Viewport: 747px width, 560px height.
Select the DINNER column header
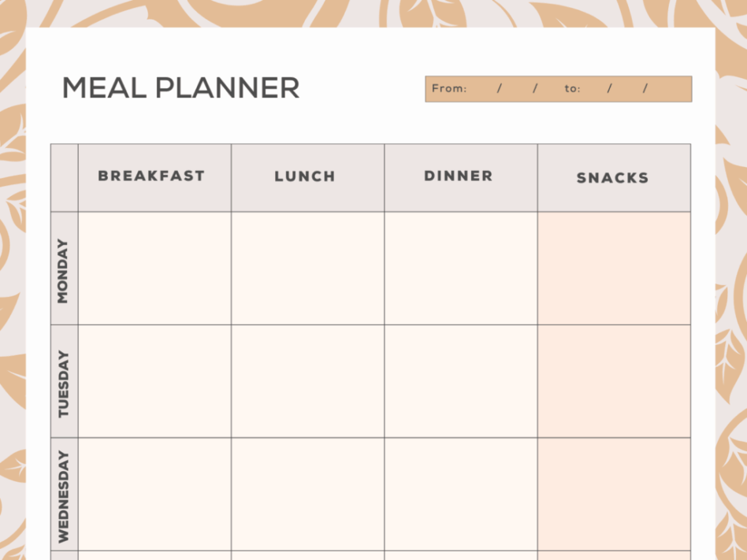(459, 176)
